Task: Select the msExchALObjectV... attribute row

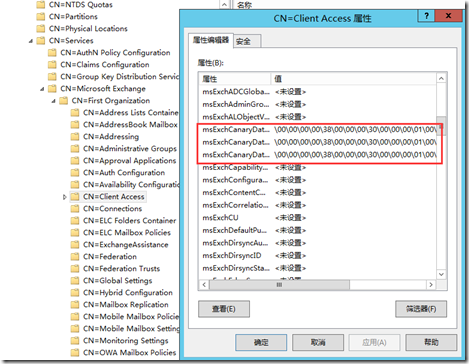Action: point(318,117)
